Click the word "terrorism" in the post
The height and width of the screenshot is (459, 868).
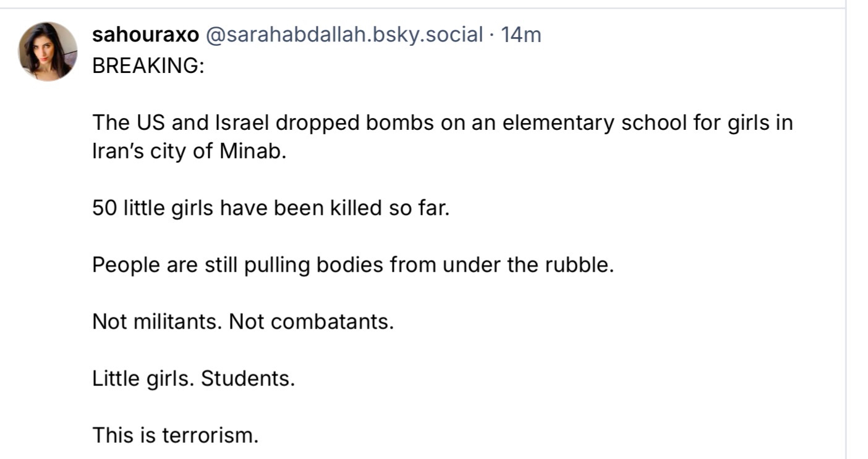tap(208, 435)
